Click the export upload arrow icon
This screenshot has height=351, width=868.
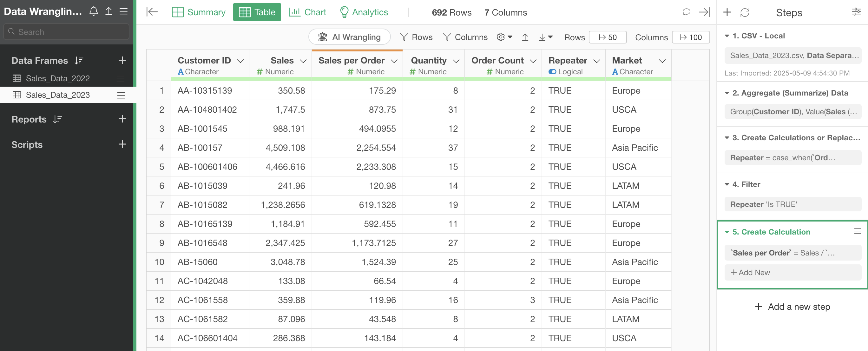525,37
